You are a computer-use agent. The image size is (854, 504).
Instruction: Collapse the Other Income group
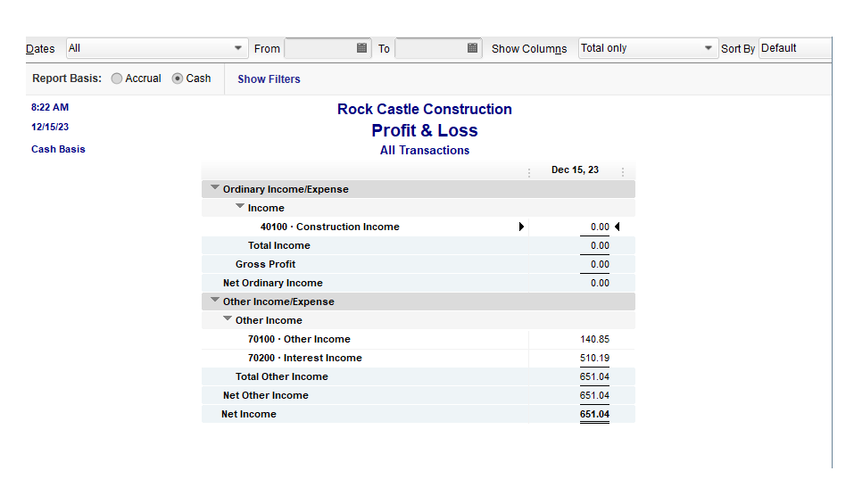pos(228,319)
